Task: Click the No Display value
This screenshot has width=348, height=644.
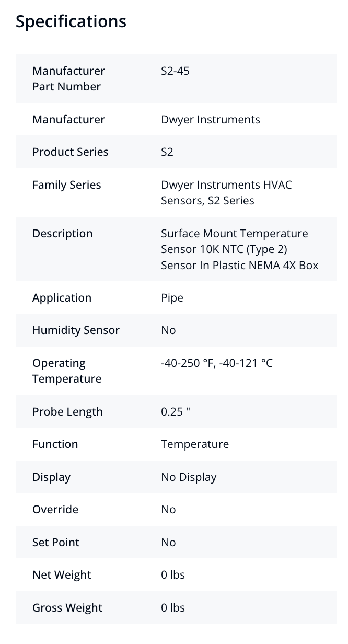Action: coord(188,477)
